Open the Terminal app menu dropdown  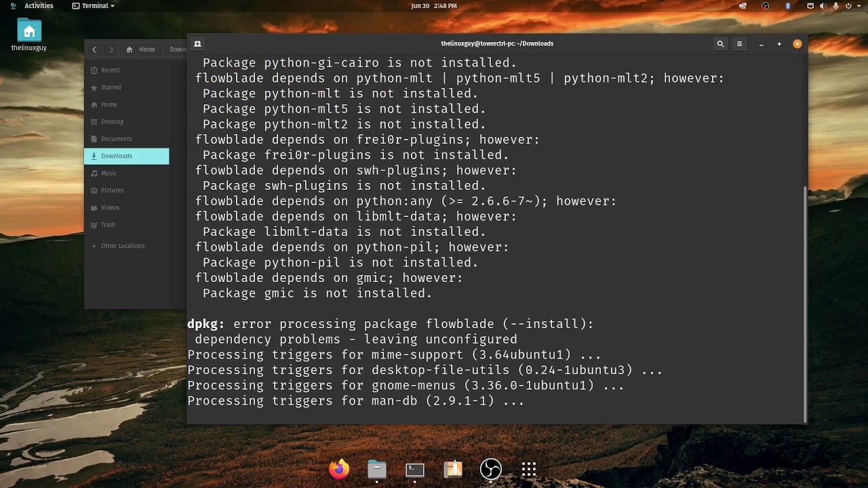click(x=94, y=5)
